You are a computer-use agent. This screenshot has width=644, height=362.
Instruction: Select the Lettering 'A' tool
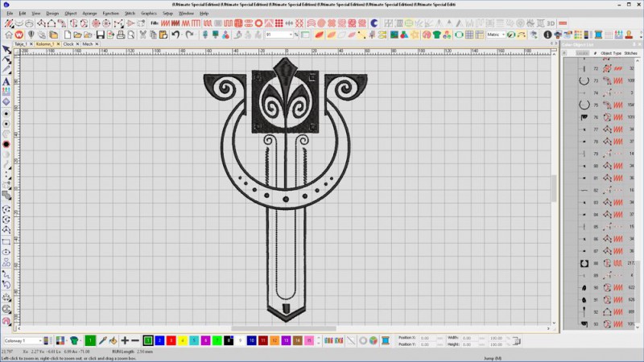click(6, 81)
